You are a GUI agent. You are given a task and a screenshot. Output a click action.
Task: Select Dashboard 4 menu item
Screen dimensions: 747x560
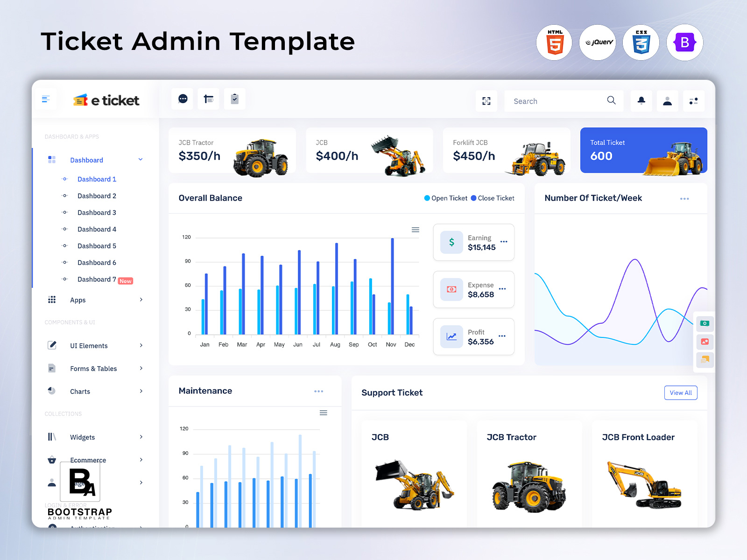point(97,229)
